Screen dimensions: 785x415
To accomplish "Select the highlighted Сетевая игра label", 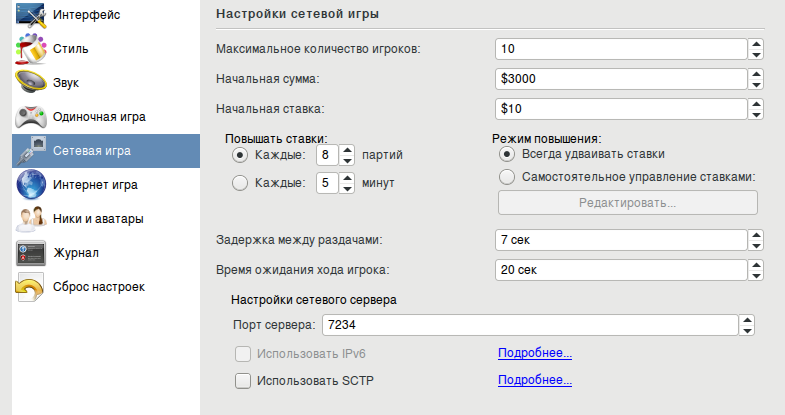I will [92, 151].
